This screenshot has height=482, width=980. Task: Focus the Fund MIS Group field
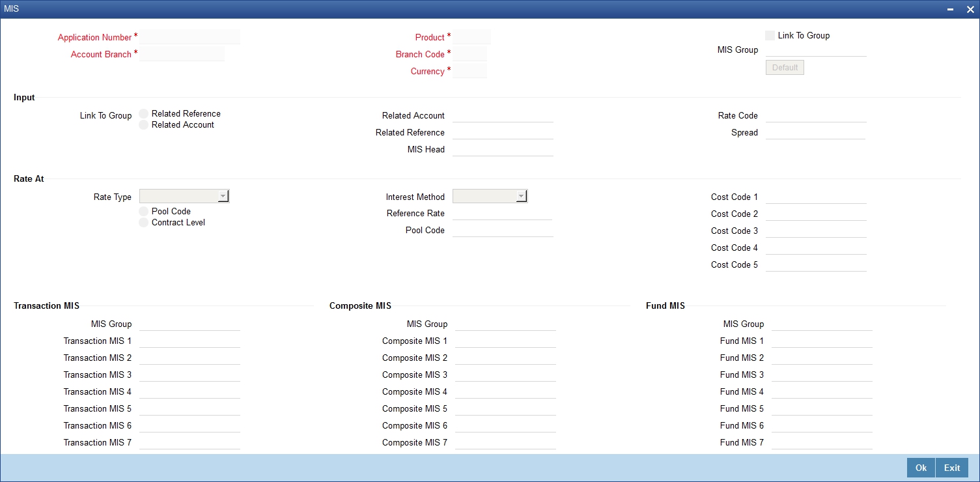pos(822,324)
